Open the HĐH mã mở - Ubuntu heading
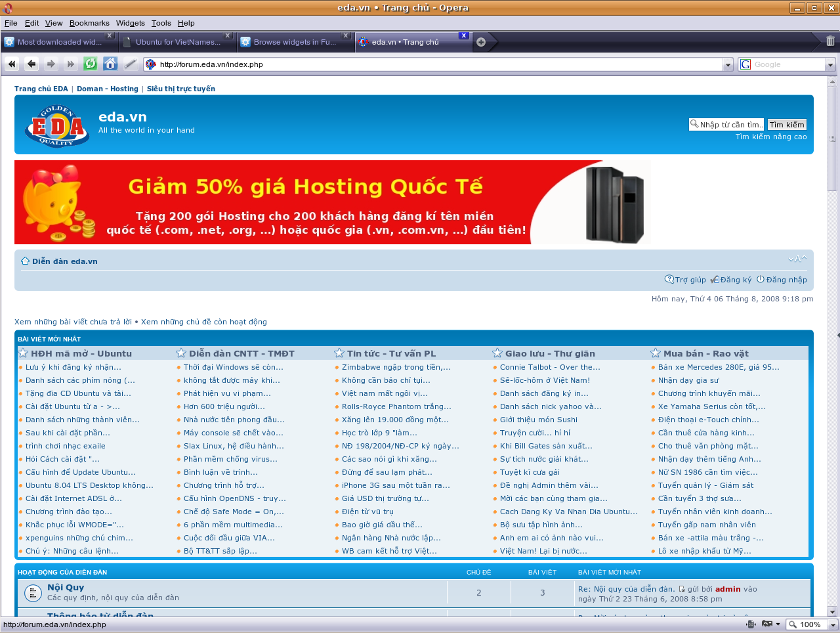Image resolution: width=840 pixels, height=633 pixels. coord(81,353)
